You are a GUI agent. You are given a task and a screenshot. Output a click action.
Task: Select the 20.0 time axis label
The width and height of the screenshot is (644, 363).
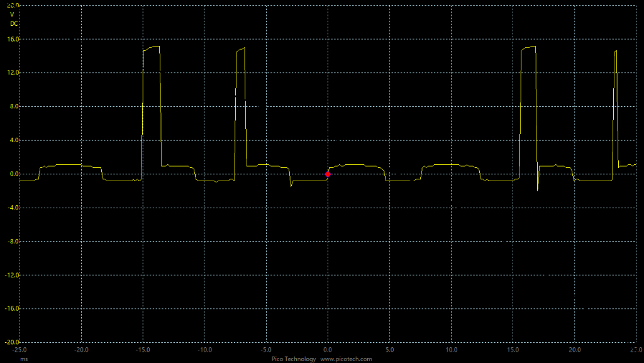pos(574,349)
